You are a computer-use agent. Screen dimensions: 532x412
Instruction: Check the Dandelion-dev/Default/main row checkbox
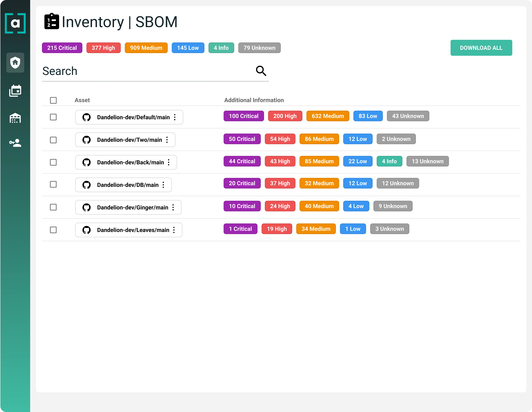(x=53, y=117)
